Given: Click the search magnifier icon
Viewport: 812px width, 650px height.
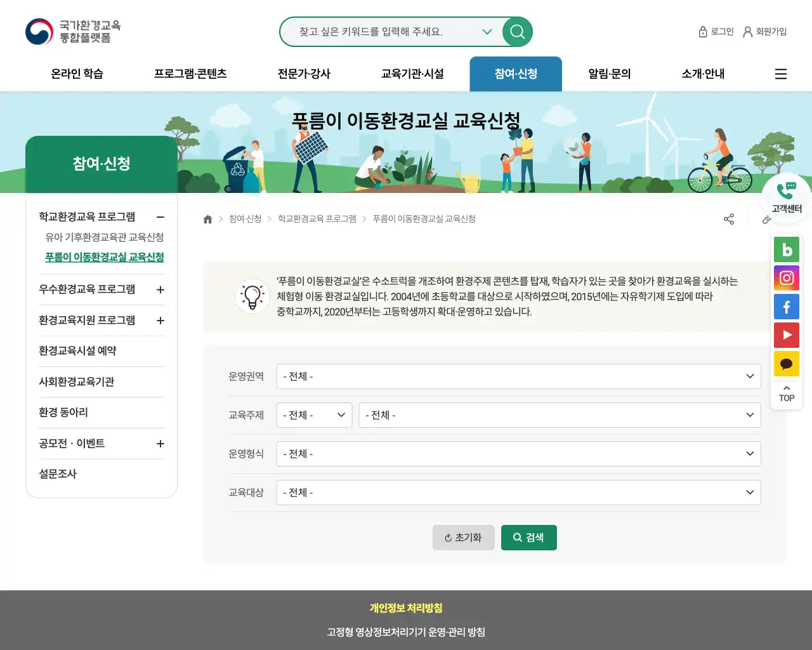Looking at the screenshot, I should coord(516,32).
